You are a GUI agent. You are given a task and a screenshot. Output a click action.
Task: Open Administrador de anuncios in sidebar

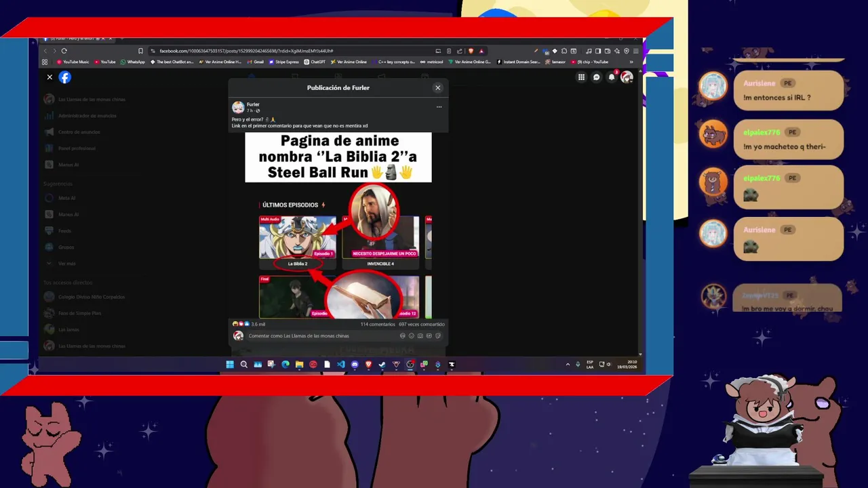(x=81, y=116)
